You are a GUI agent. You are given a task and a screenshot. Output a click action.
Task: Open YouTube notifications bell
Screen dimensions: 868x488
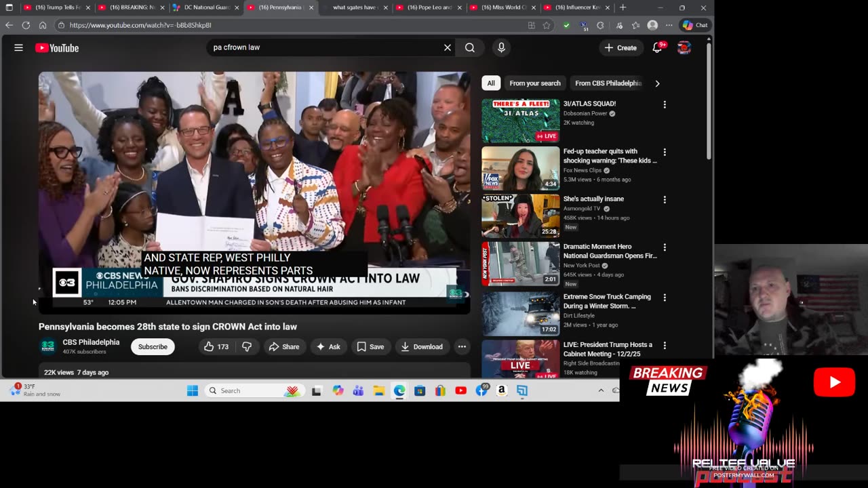coord(657,47)
